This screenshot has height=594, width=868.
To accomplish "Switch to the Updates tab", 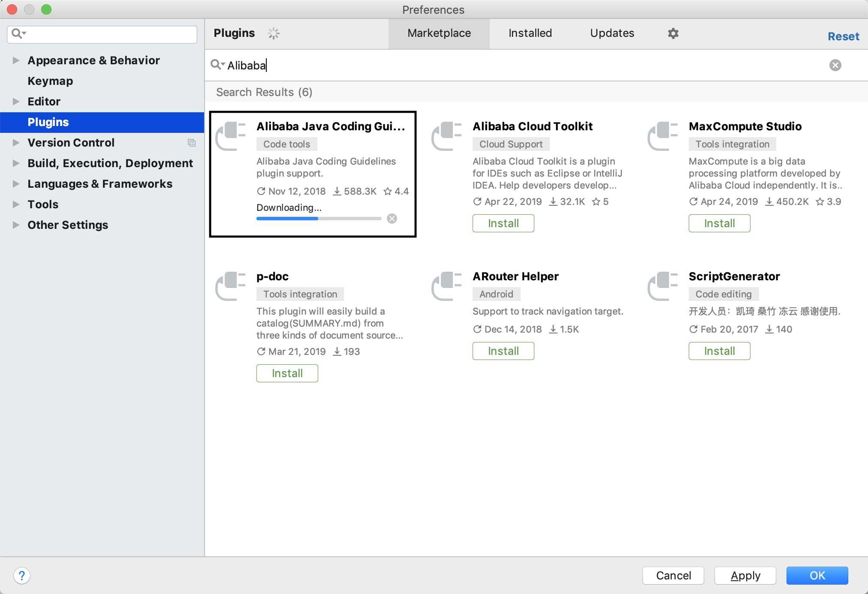I will coord(612,33).
